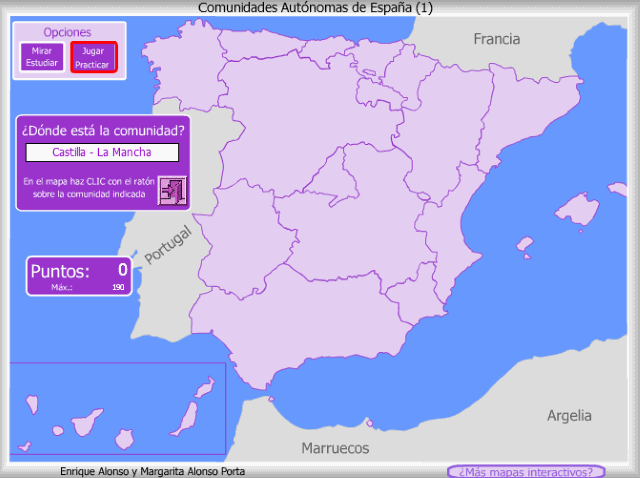640x478 pixels.
Task: Select Ibiza island in the Baleares
Action: click(x=524, y=245)
